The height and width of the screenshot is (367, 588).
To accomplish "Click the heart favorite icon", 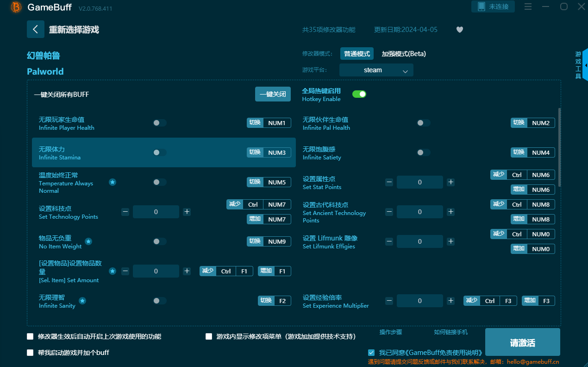I will (460, 30).
